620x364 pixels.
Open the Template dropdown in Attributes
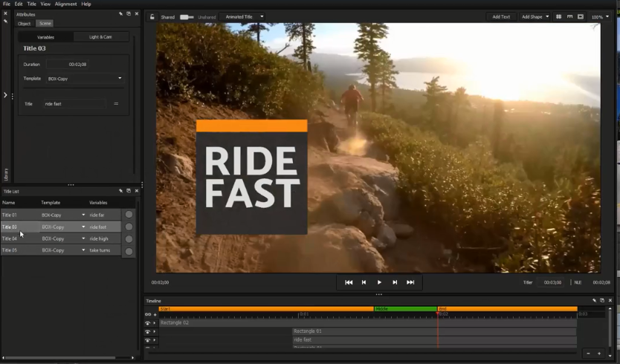click(84, 78)
